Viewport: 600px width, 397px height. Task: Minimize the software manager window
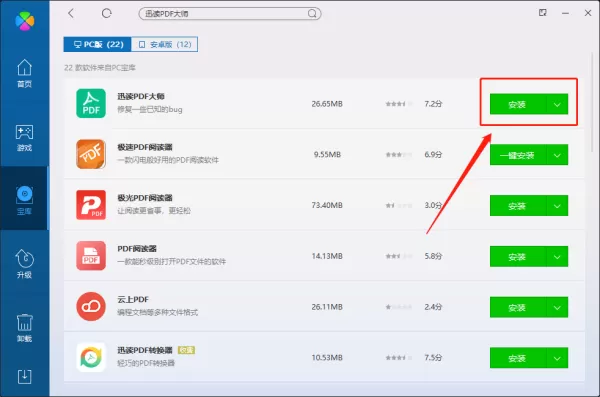tap(566, 13)
